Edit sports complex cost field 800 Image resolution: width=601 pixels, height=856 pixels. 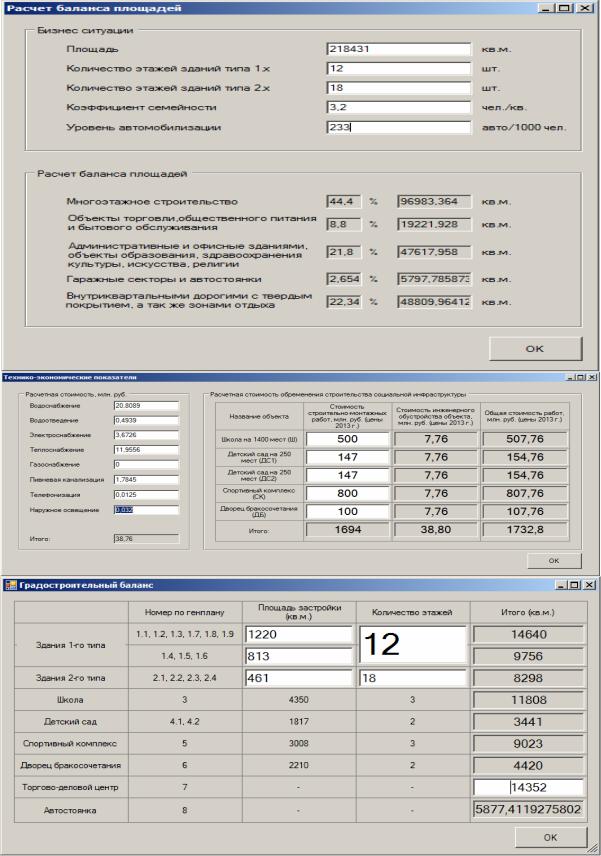tap(348, 493)
